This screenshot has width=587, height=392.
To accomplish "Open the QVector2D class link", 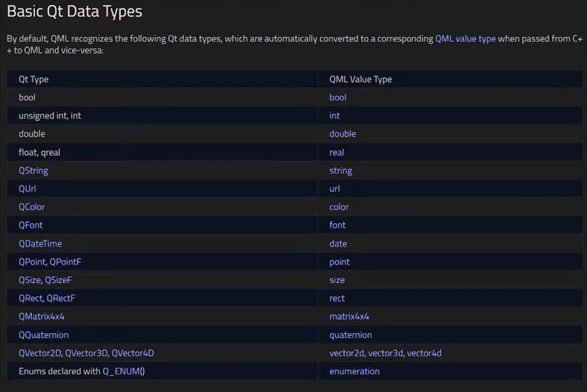I will (x=40, y=353).
